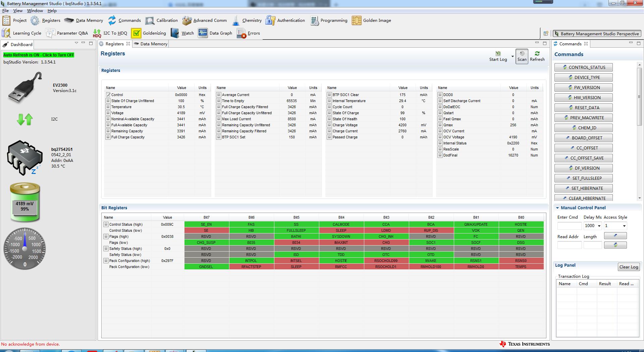Minimize the DashBoard panel

point(83,43)
